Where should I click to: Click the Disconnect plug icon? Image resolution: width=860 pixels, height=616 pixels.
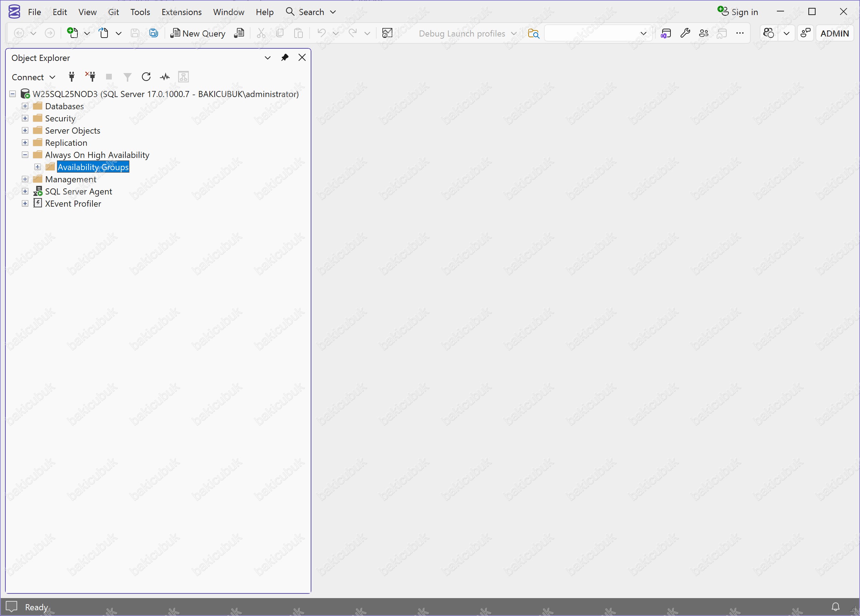90,77
